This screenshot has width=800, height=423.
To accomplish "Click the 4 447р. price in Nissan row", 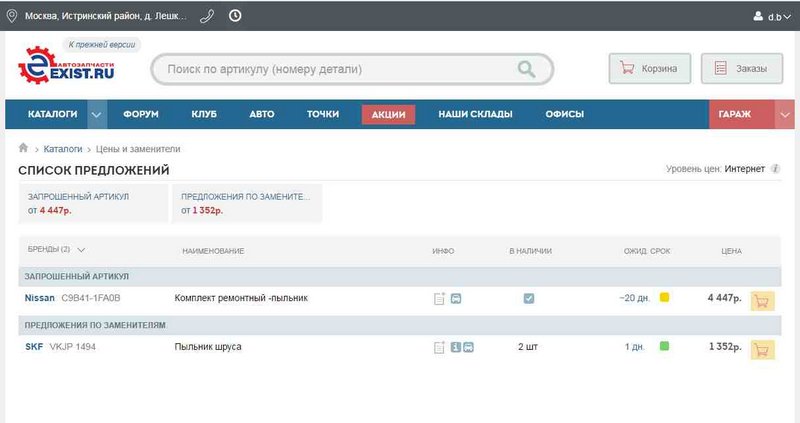I will (724, 298).
